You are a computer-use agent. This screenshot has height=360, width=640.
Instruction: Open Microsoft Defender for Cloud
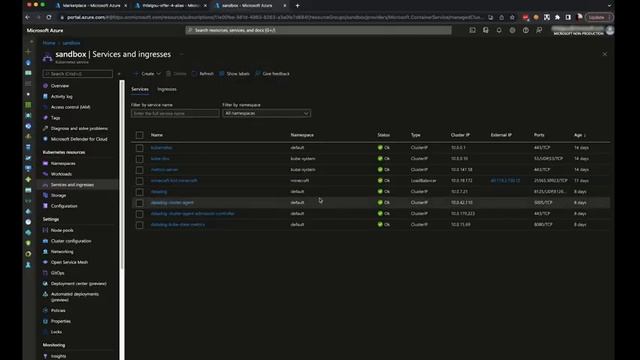(x=79, y=139)
